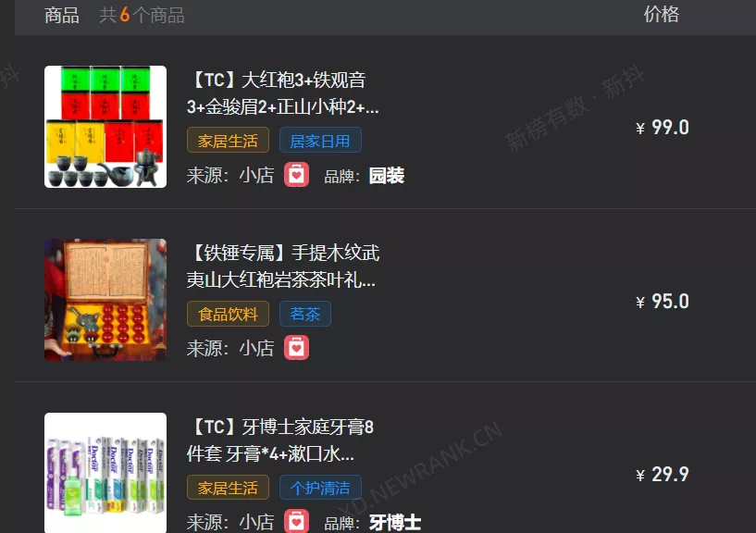Click the shop icon for the 大红袍 tea set
Viewport: 756px width, 533px height.
point(296,175)
